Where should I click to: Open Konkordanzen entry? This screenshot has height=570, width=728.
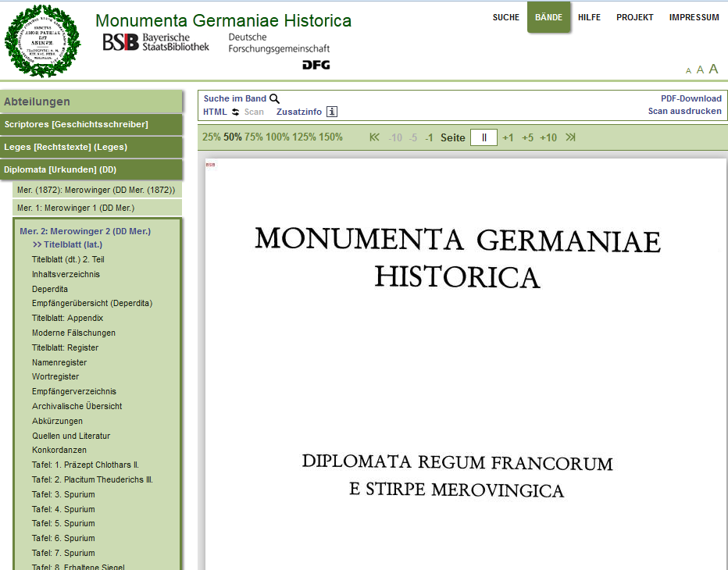click(x=59, y=450)
